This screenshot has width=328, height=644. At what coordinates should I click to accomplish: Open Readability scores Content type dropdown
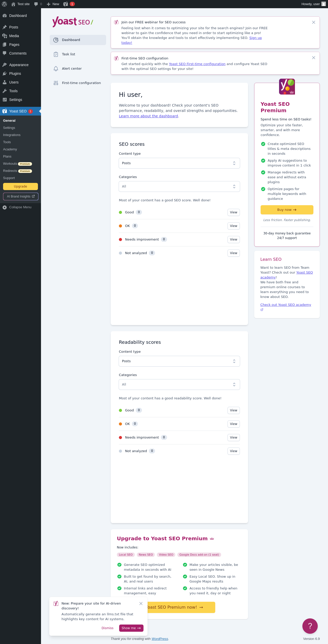[x=179, y=361]
